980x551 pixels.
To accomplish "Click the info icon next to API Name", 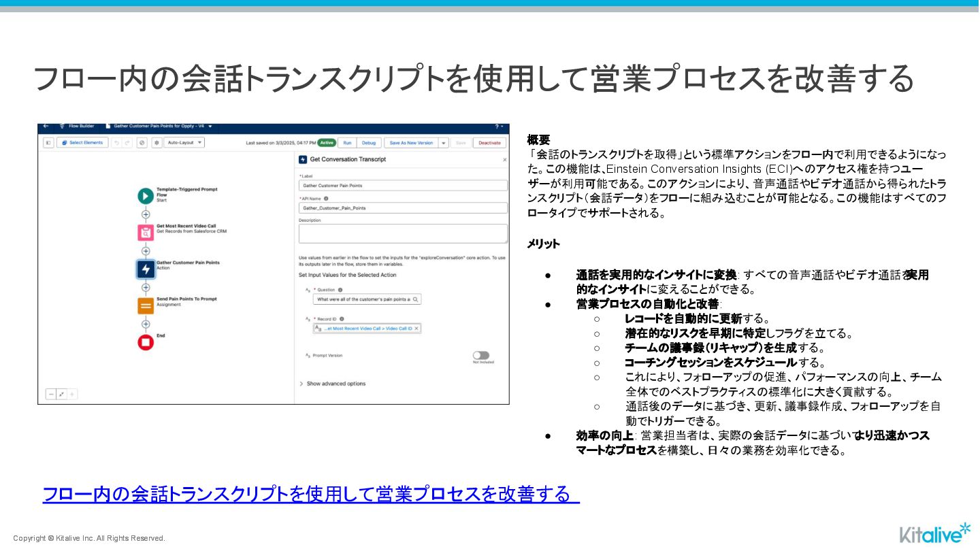I will [326, 198].
